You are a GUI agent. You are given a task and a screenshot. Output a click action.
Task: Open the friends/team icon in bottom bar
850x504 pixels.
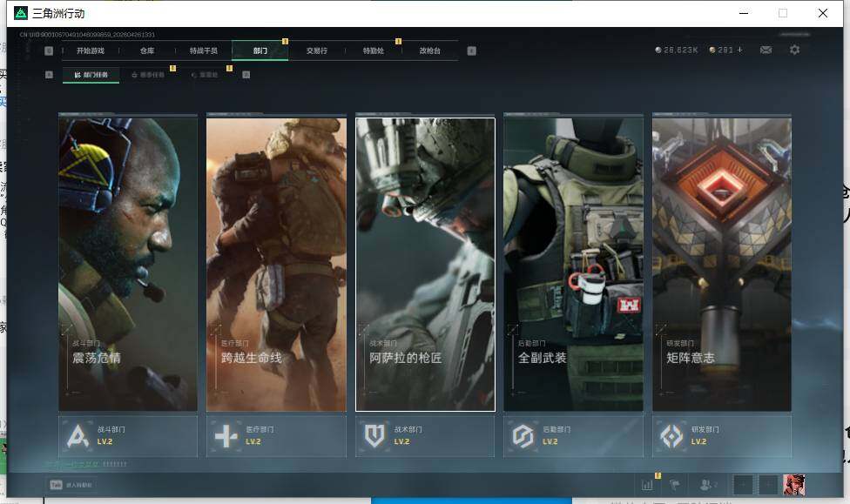707,485
